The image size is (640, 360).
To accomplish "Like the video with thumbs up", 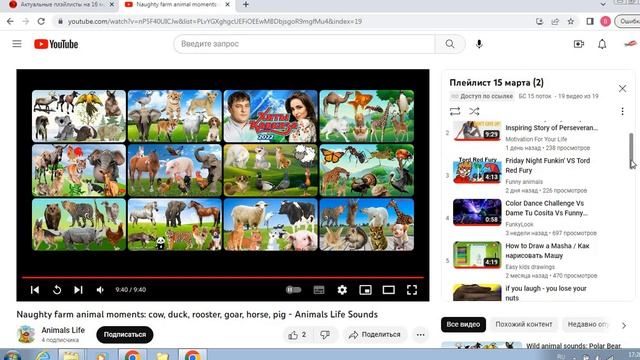I will 297,335.
